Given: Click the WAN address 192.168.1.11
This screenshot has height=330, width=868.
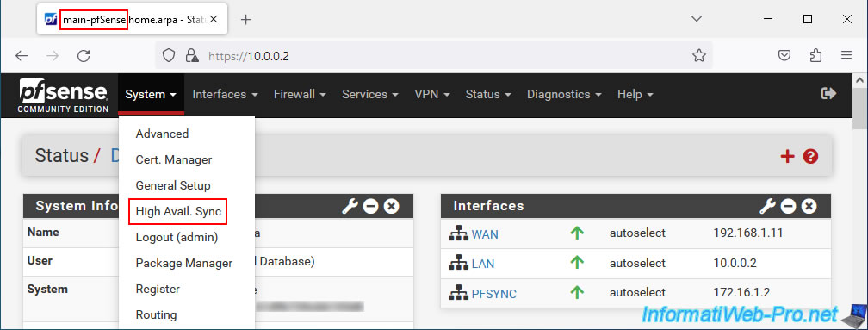Looking at the screenshot, I should coord(748,233).
